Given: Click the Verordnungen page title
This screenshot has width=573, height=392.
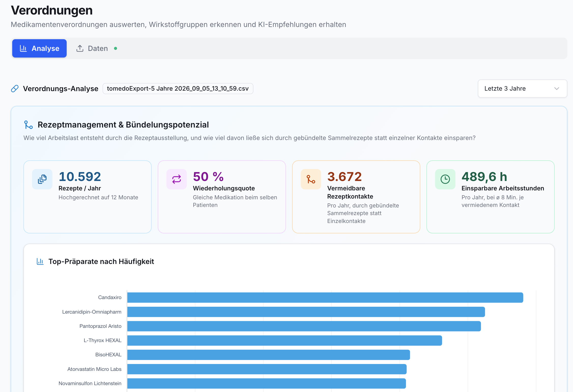Looking at the screenshot, I should coord(52,10).
